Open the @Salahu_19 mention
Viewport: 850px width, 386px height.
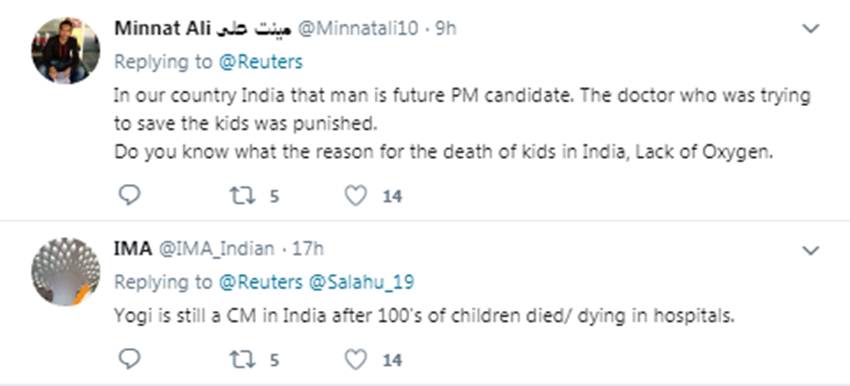point(362,282)
